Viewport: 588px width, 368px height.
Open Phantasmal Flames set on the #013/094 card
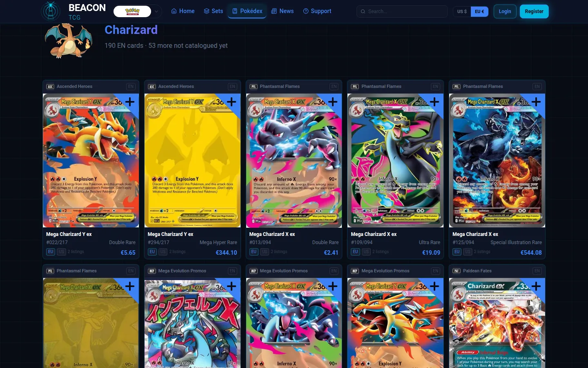(280, 87)
